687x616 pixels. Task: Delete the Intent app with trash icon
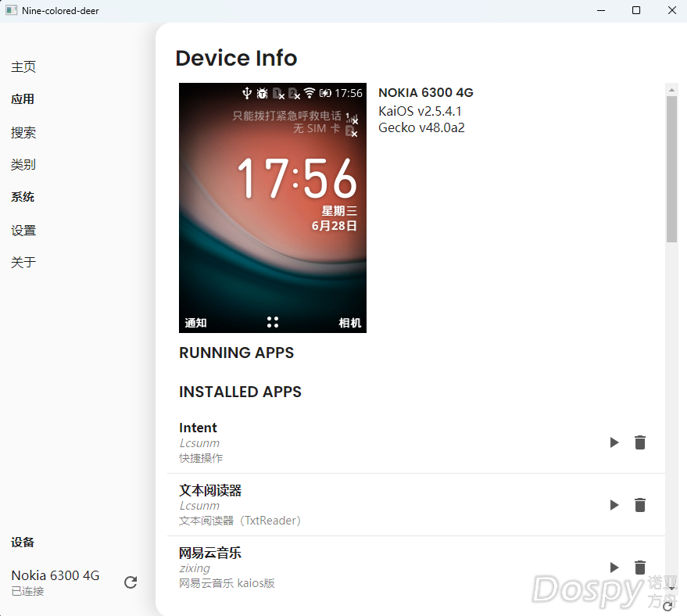pyautogui.click(x=640, y=442)
